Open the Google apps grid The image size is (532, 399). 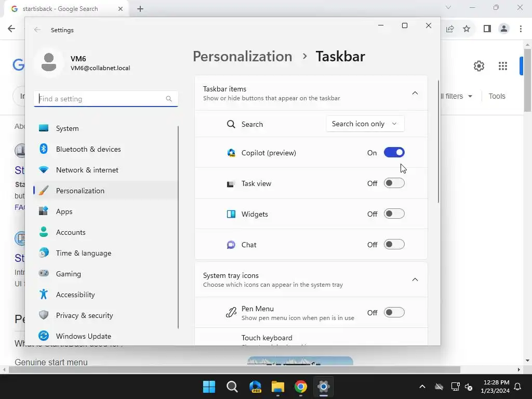503,66
